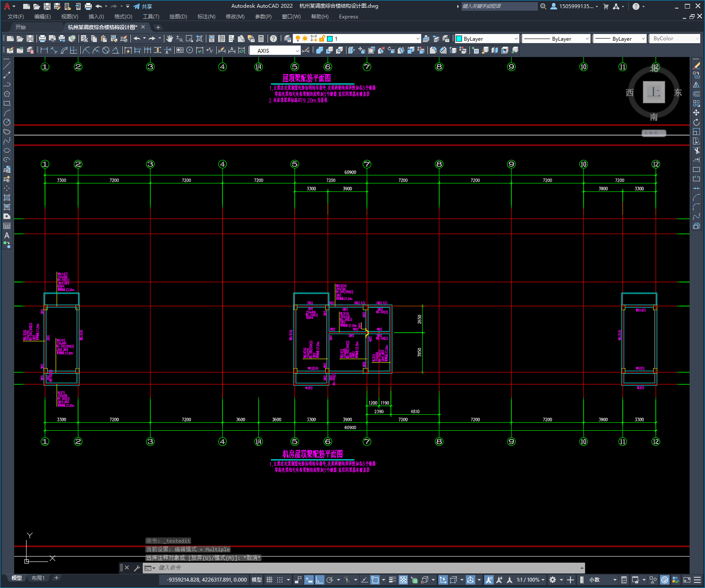Open the 视图(V) menu
This screenshot has width=705, height=588.
coord(69,17)
